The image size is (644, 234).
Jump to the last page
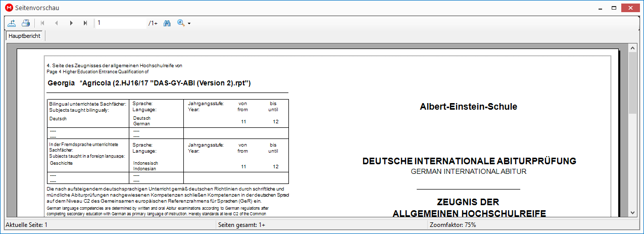pyautogui.click(x=85, y=23)
